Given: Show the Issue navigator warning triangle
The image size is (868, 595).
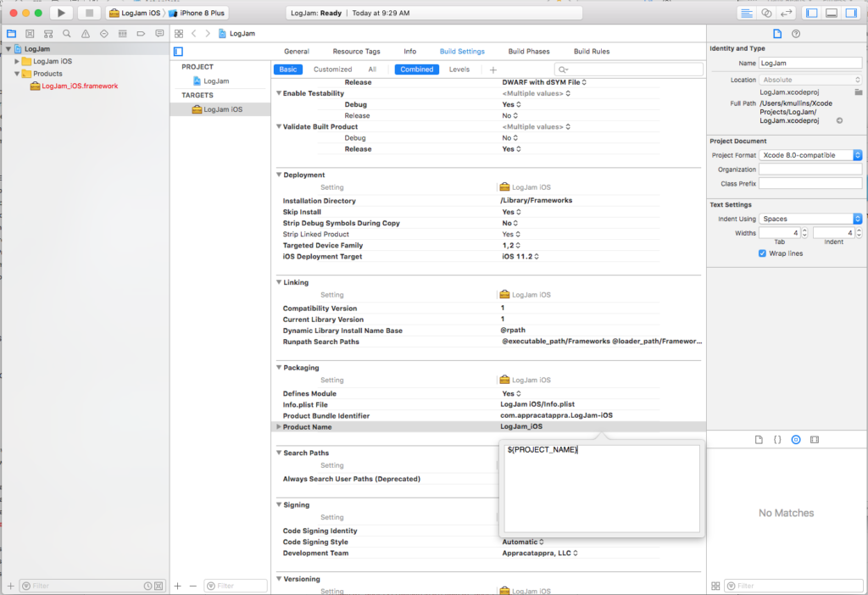Looking at the screenshot, I should 84,32.
